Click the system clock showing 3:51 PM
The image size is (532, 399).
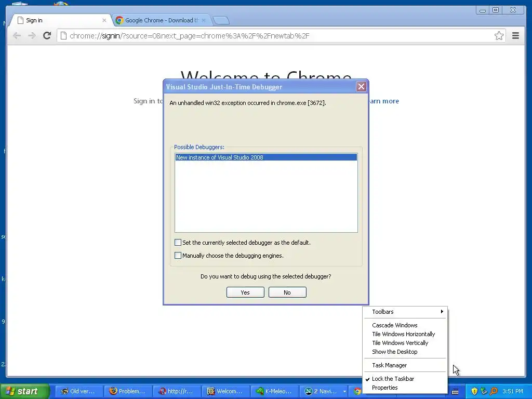pyautogui.click(x=513, y=391)
